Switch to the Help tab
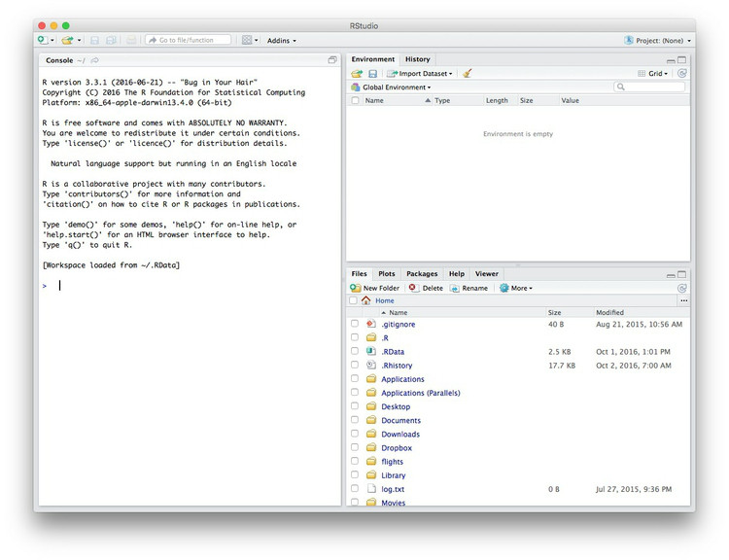This screenshot has width=729, height=560. (457, 273)
